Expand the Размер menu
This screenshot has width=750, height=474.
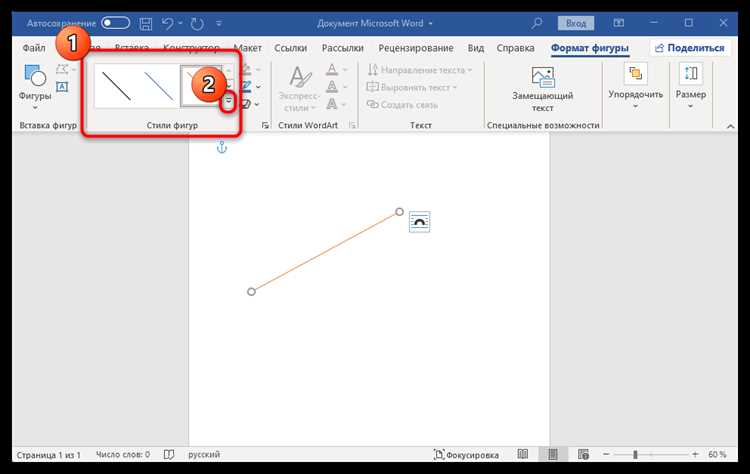[691, 87]
